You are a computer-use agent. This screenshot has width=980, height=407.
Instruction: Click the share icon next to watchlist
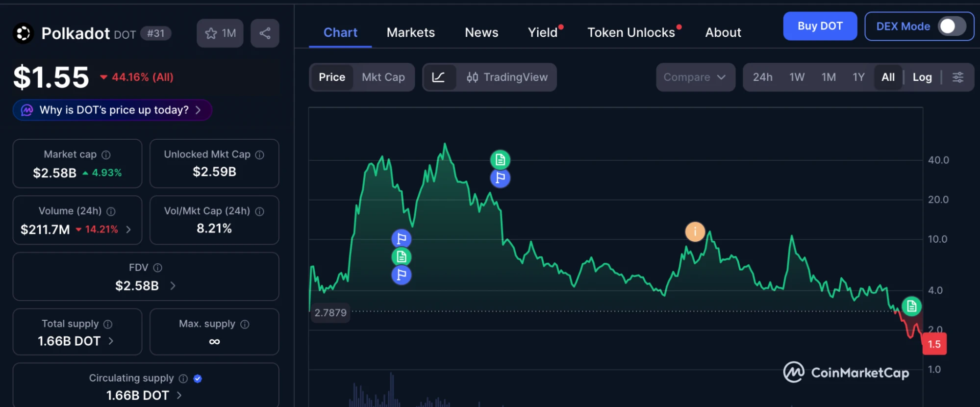265,33
